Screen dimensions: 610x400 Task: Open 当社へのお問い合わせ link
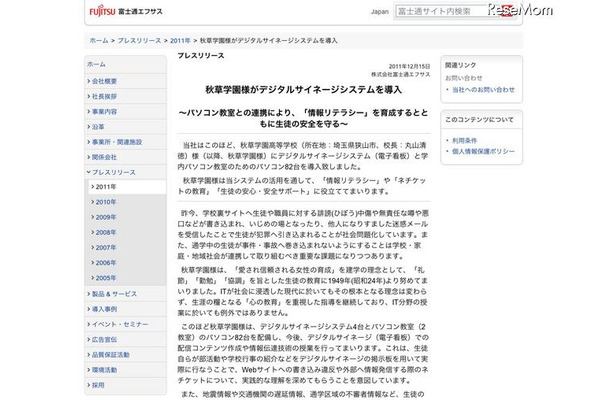pyautogui.click(x=483, y=89)
